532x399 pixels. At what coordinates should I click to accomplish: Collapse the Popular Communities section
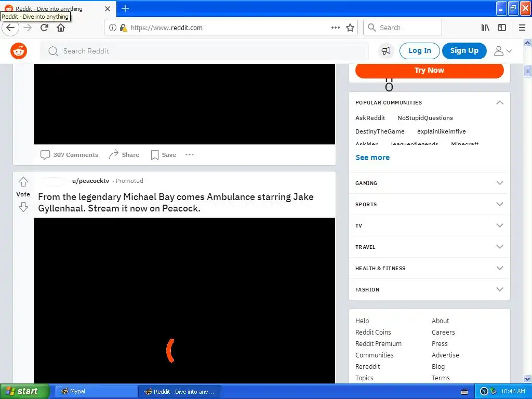point(499,102)
